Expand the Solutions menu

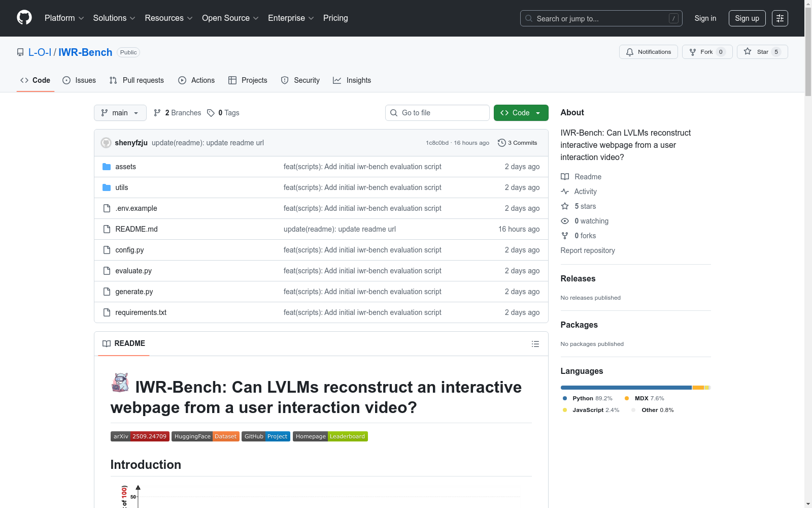(114, 18)
